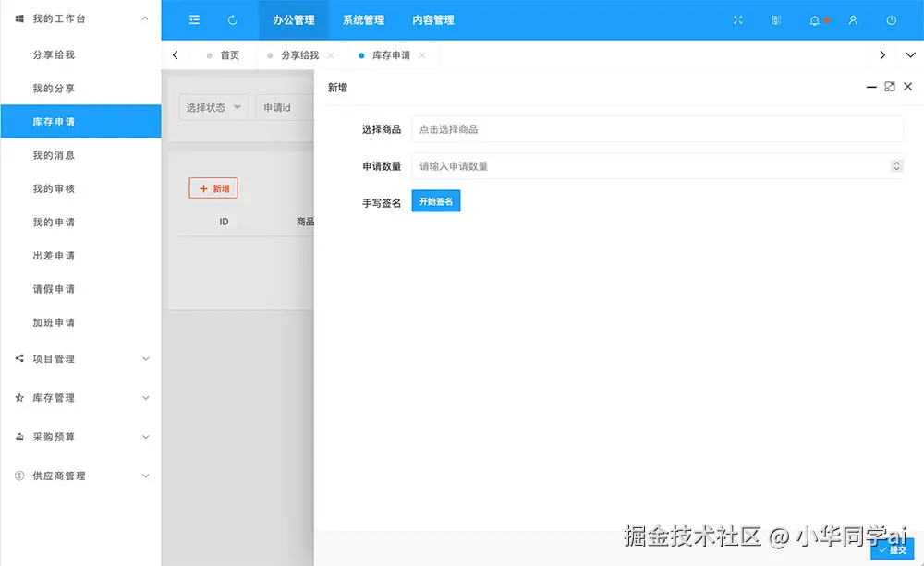This screenshot has width=924, height=566.
Task: Click the 开始签名 button
Action: pyautogui.click(x=436, y=201)
